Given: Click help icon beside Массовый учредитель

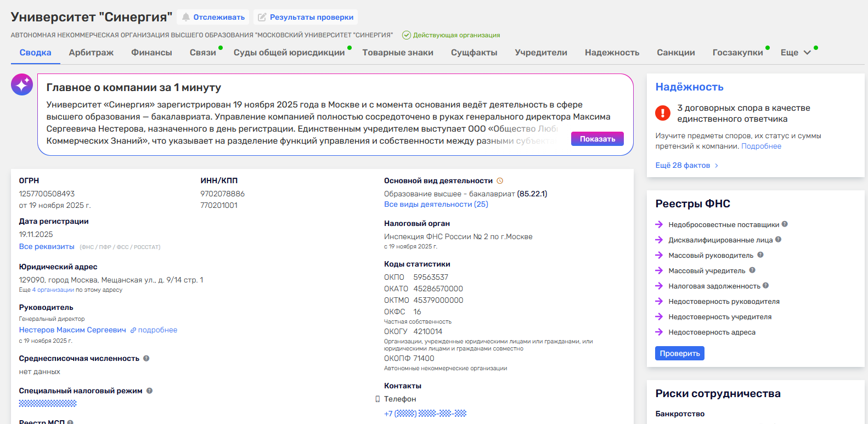Looking at the screenshot, I should [x=752, y=270].
